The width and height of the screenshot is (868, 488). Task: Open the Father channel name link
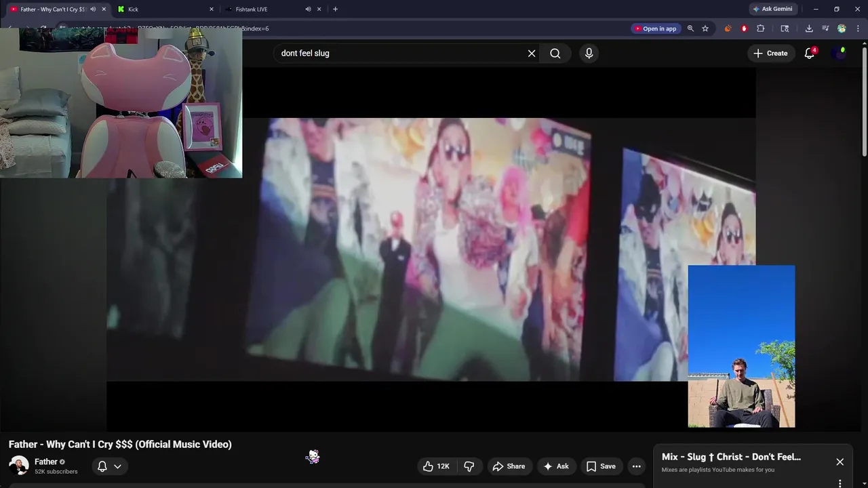point(46,462)
